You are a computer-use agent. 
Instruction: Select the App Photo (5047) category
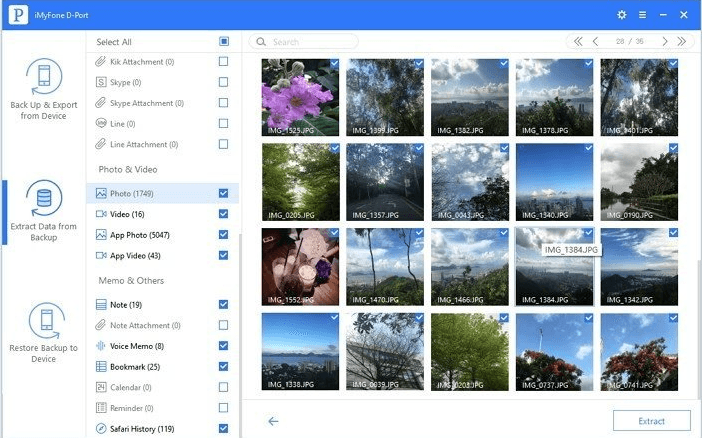point(140,235)
